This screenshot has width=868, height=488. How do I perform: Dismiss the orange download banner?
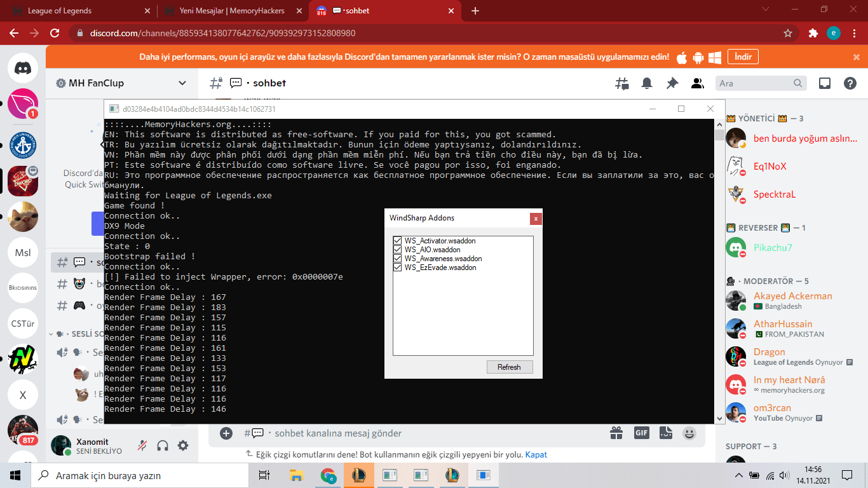(x=856, y=57)
